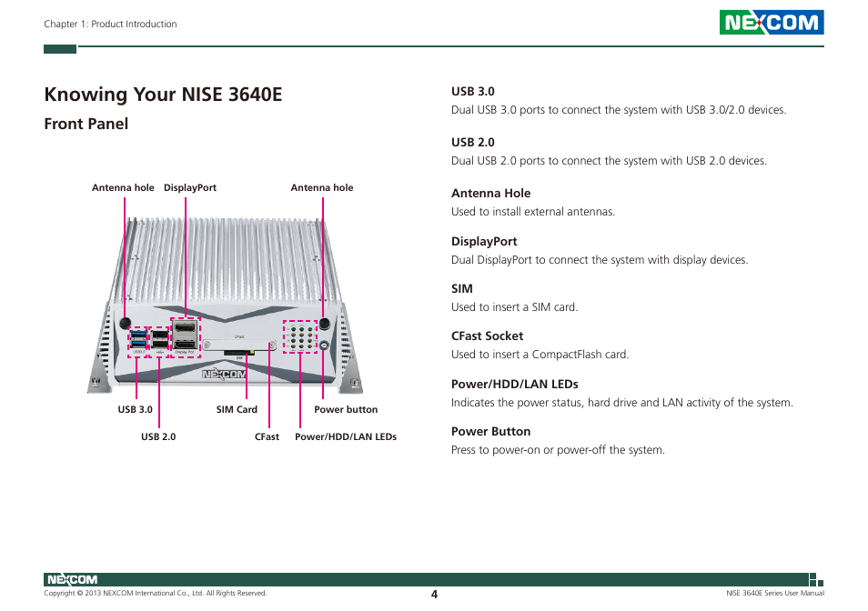Click the 'SIM Card' diagram label

click(x=237, y=410)
